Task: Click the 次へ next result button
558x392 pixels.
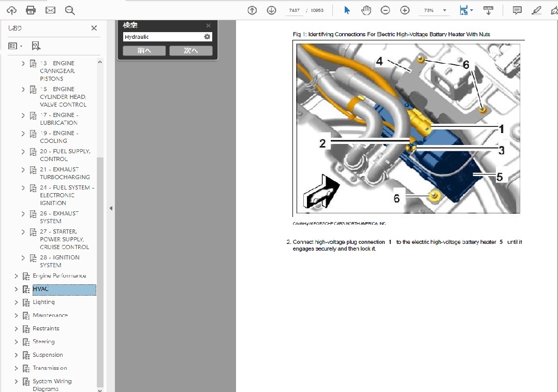Action: point(190,51)
